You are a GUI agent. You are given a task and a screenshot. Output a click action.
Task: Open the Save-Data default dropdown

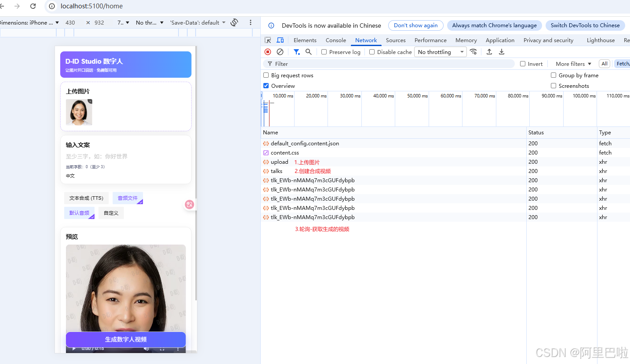click(x=198, y=22)
